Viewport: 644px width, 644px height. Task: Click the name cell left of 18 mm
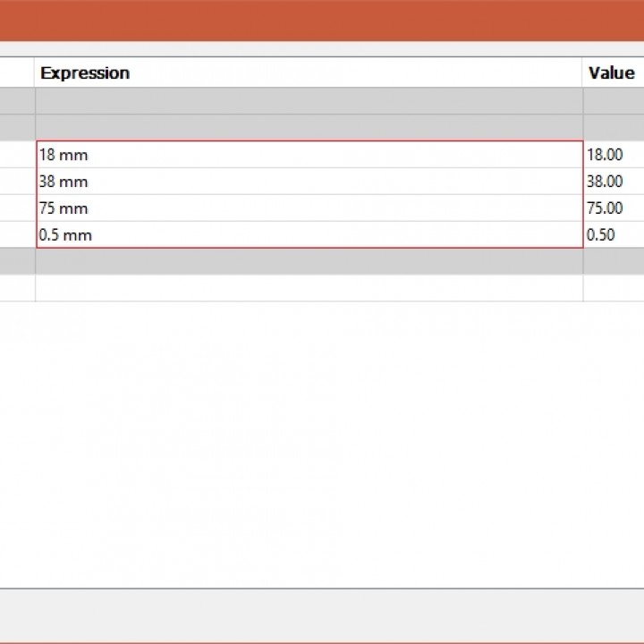coord(17,155)
